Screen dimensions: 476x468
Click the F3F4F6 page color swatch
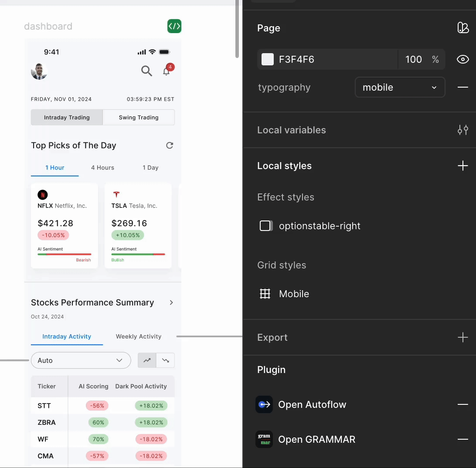click(x=268, y=59)
